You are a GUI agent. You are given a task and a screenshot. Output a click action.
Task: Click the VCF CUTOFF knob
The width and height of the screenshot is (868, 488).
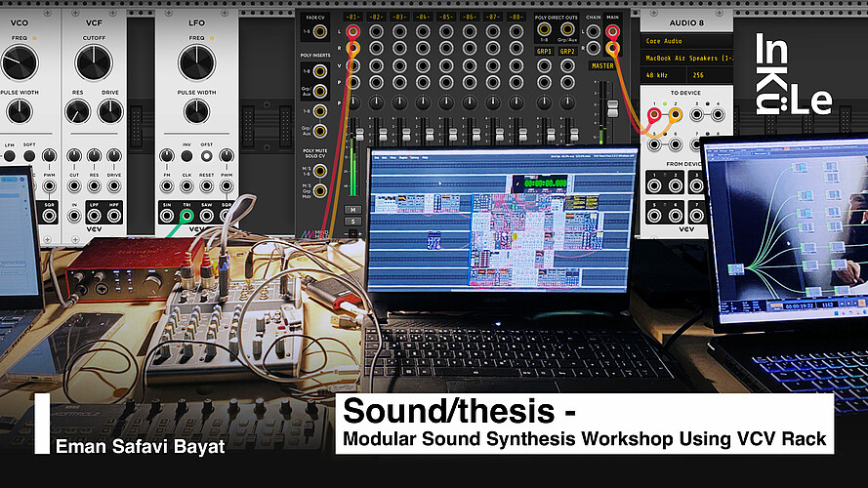(94, 61)
